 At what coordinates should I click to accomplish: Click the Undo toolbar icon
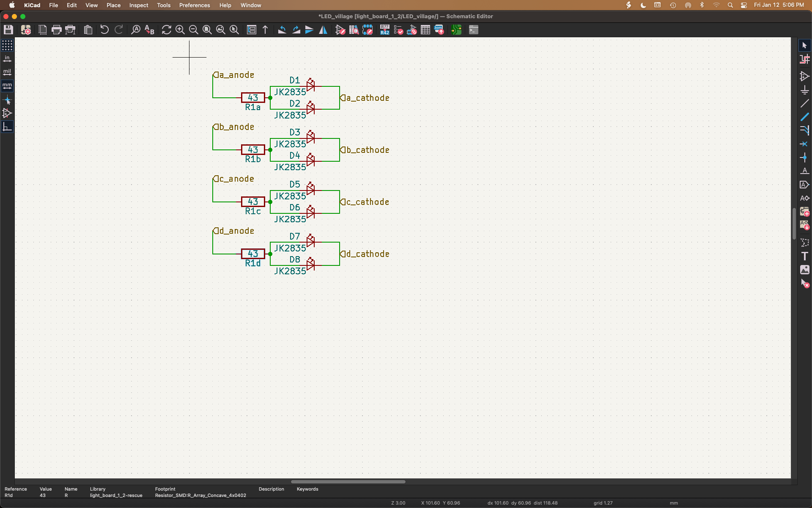click(x=104, y=30)
